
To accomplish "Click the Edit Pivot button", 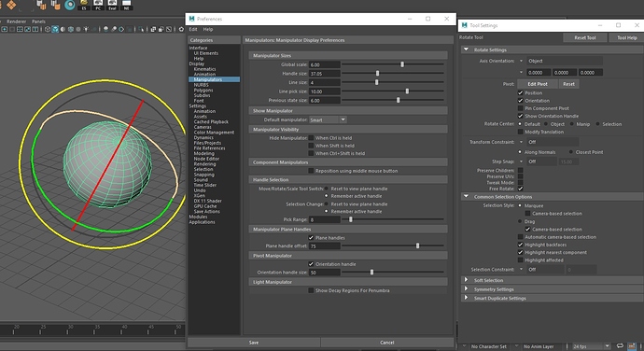I will 538,84.
